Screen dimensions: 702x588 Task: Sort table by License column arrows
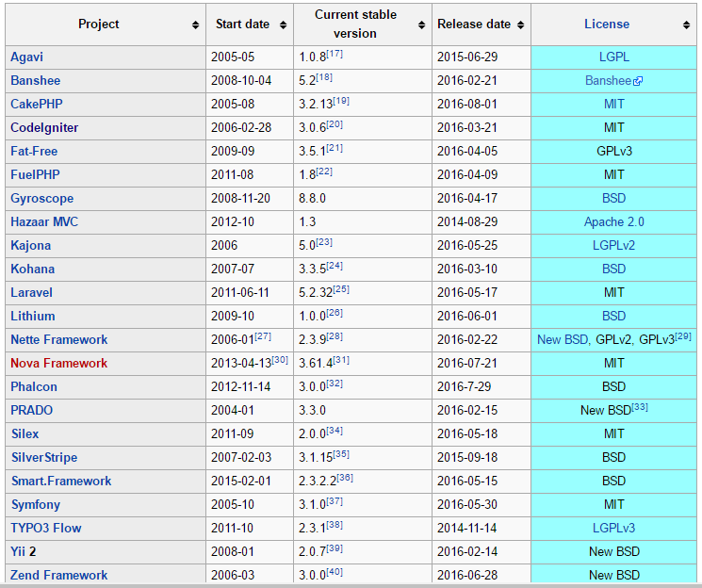[686, 25]
